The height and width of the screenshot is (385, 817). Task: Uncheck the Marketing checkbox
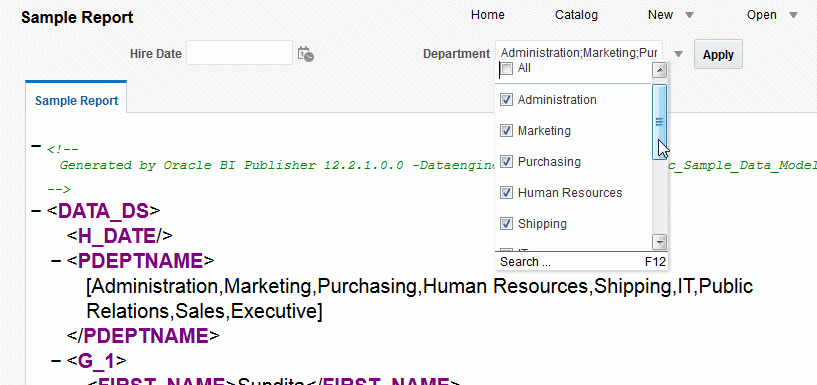pos(506,131)
